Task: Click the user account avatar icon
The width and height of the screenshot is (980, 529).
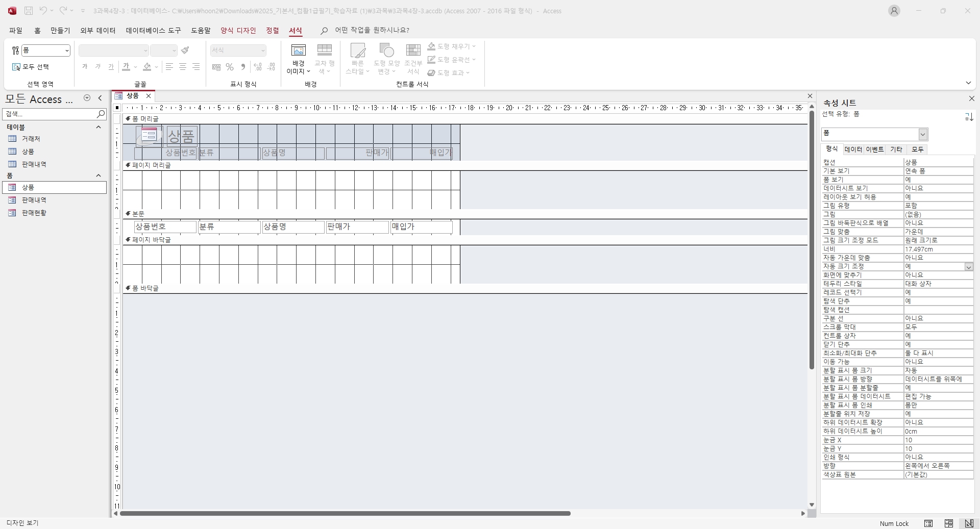Action: click(894, 11)
